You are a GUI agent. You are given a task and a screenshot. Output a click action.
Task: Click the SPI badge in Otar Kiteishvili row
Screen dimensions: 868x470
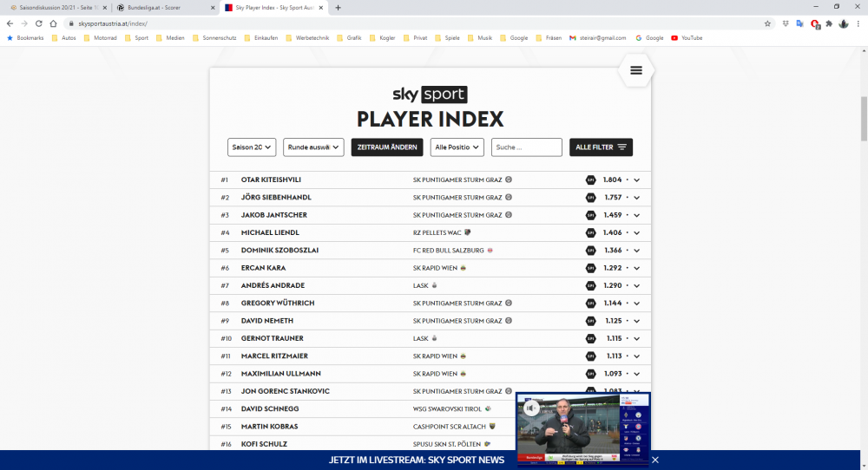[590, 180]
